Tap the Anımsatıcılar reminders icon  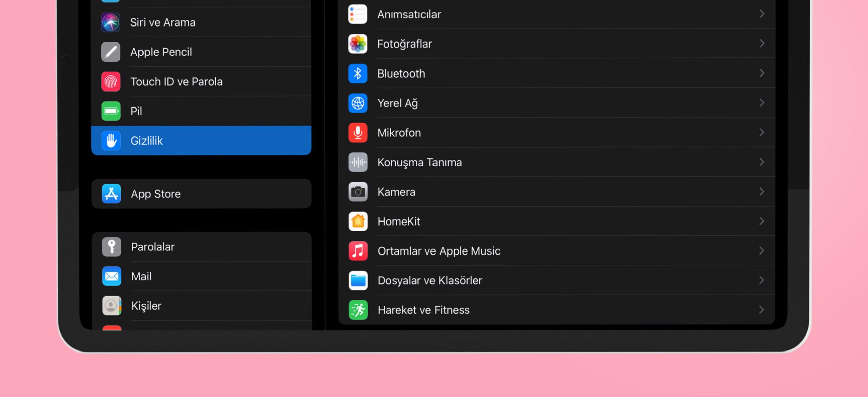point(358,14)
